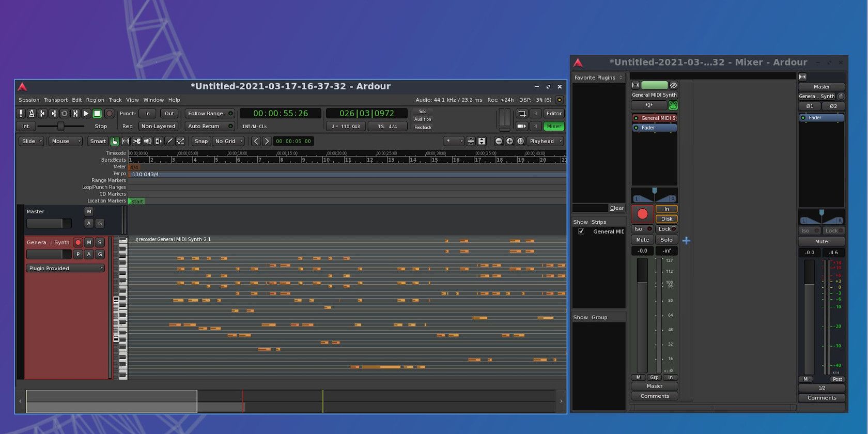Select the Cut (scissors) tool
The image size is (868, 434).
coord(136,141)
